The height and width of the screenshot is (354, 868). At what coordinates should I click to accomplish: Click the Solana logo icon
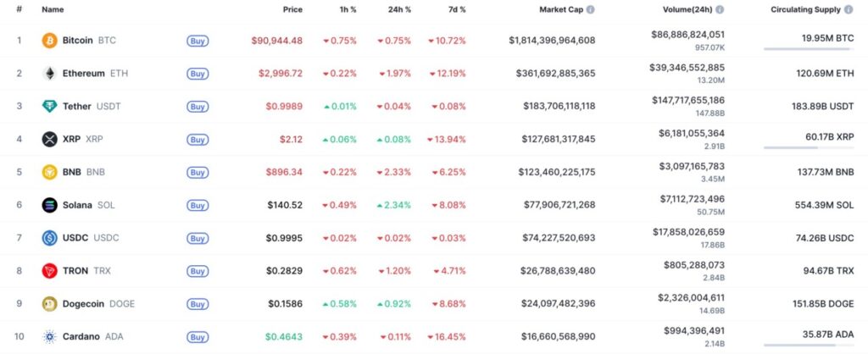[x=50, y=205]
